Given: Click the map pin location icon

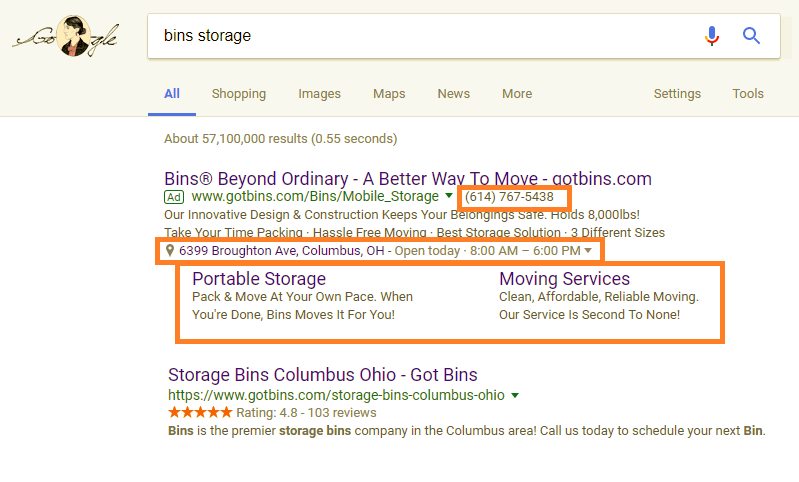Looking at the screenshot, I should tap(170, 250).
